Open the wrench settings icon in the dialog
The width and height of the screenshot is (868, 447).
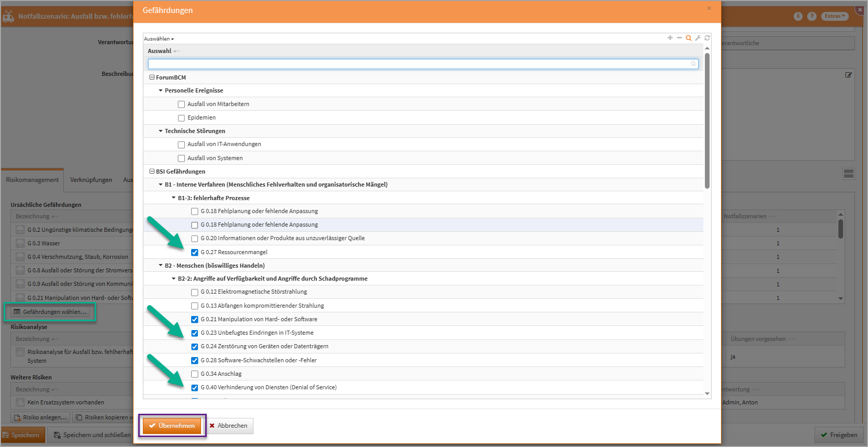(x=698, y=38)
